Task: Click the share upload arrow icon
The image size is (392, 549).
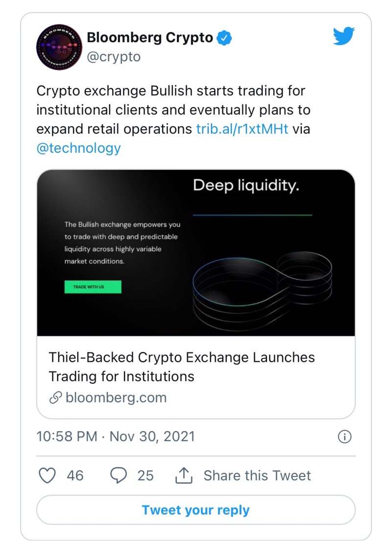Action: [183, 475]
